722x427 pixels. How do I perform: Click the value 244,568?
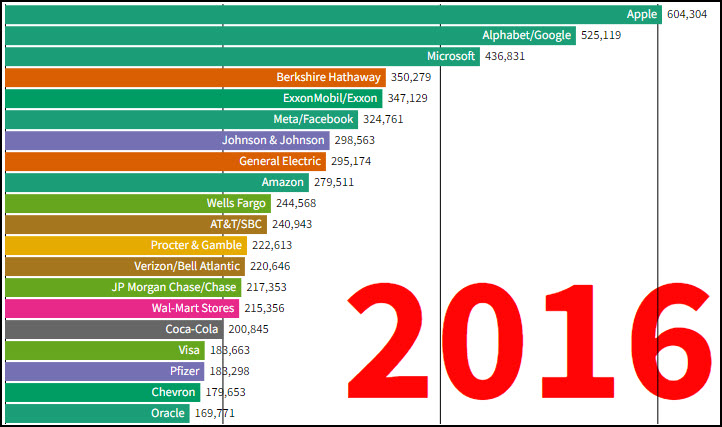tap(296, 203)
